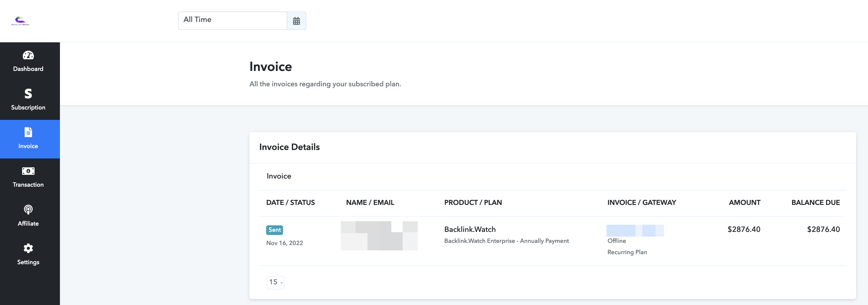
Task: Click the Backlink.Watch product name
Action: 470,229
